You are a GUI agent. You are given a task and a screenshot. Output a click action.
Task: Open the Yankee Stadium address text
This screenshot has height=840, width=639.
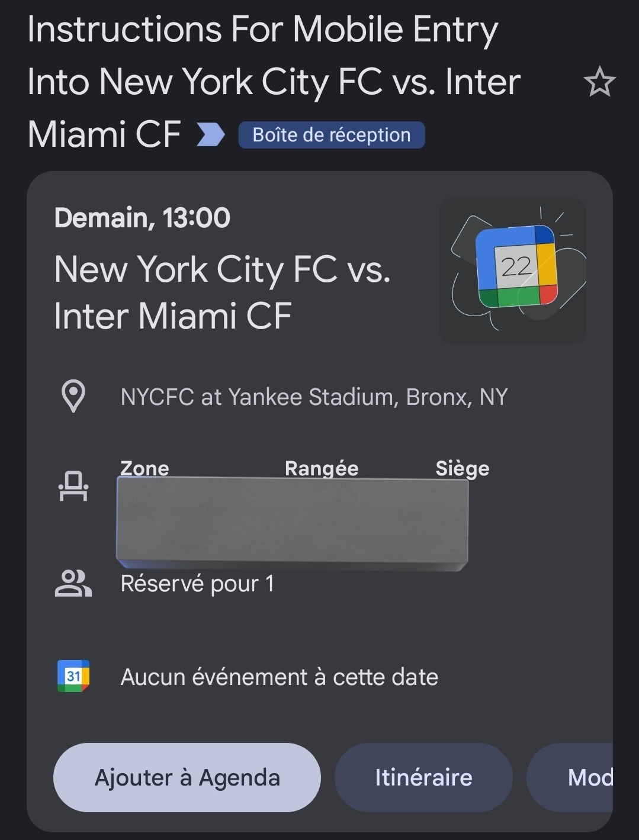(314, 397)
